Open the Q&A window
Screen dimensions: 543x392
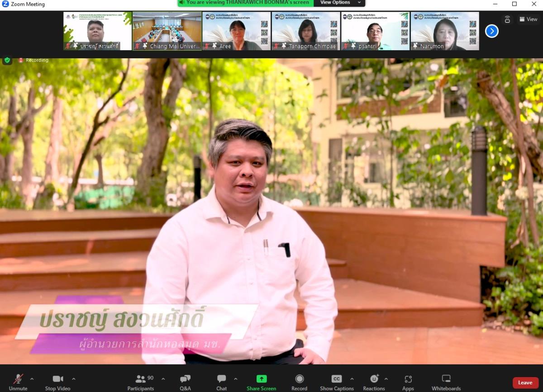tap(185, 382)
